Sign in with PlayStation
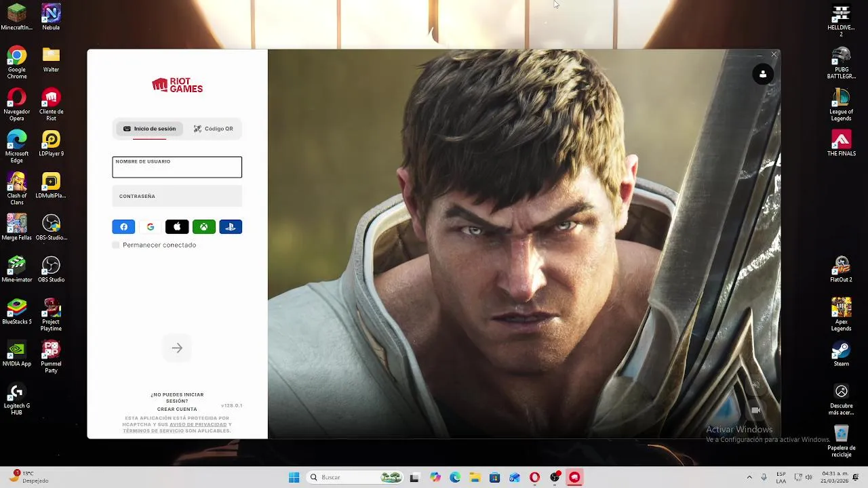Viewport: 868px width, 488px height. coord(231,227)
